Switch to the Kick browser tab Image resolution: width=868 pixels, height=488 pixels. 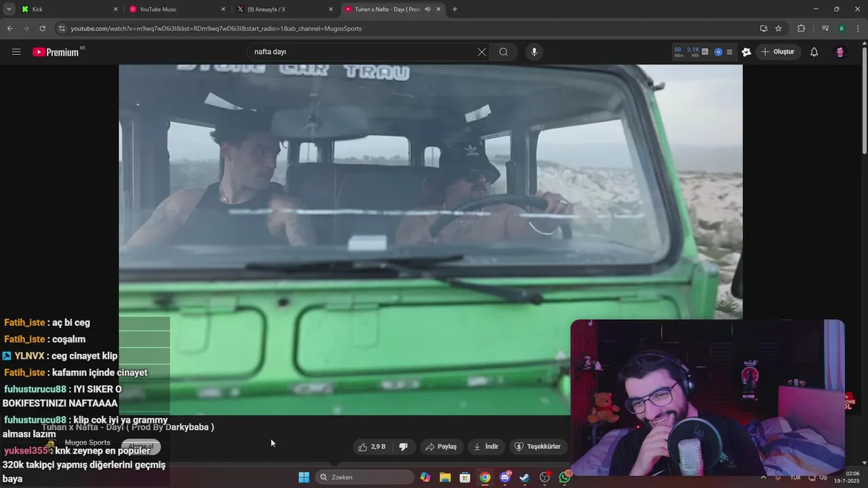point(68,9)
